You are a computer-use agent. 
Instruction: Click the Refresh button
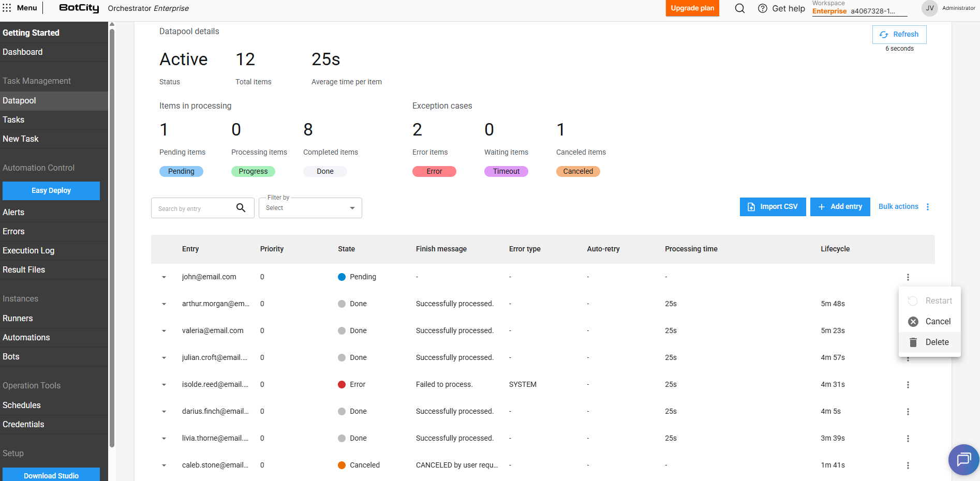[x=899, y=35]
